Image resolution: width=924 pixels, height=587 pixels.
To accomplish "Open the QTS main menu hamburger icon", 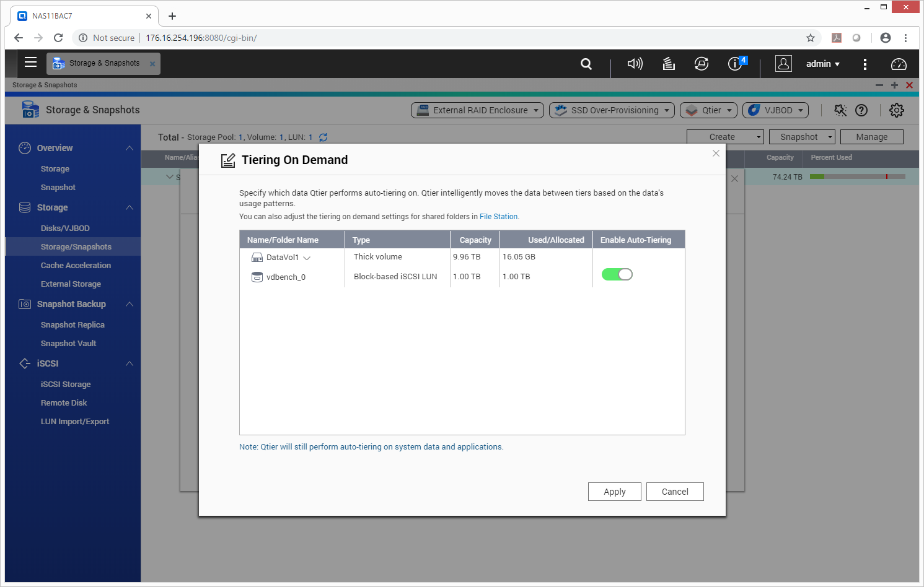I will [30, 63].
